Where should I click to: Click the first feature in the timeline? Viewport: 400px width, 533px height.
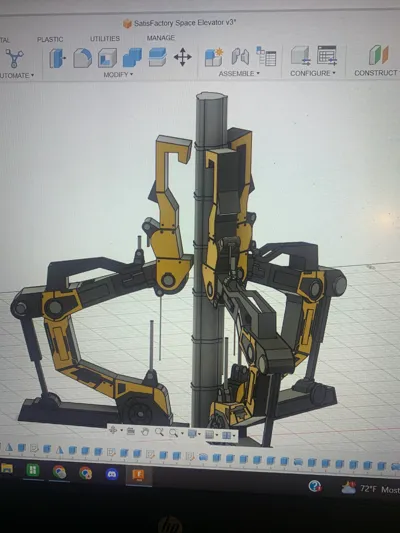point(9,448)
